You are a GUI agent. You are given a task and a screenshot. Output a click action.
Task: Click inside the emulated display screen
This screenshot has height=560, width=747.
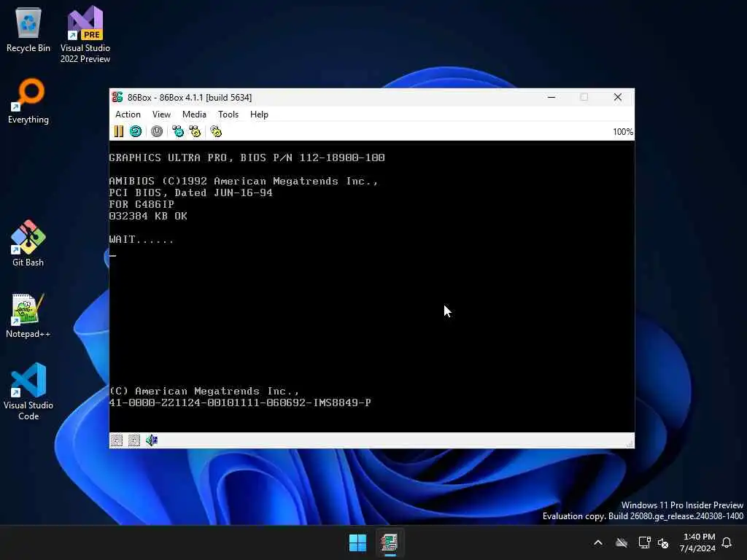click(372, 287)
